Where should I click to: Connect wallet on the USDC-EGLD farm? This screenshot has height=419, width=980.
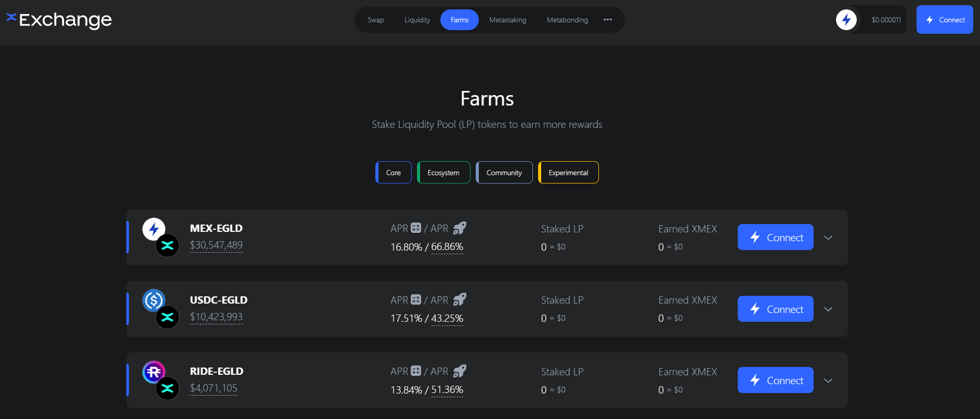776,309
